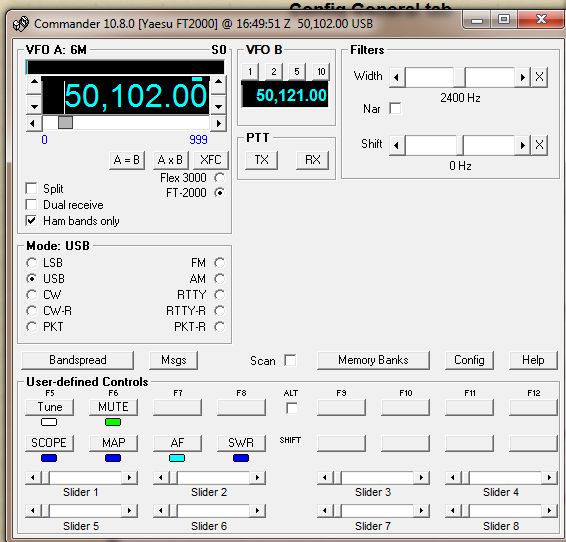Select AM mode

point(219,279)
